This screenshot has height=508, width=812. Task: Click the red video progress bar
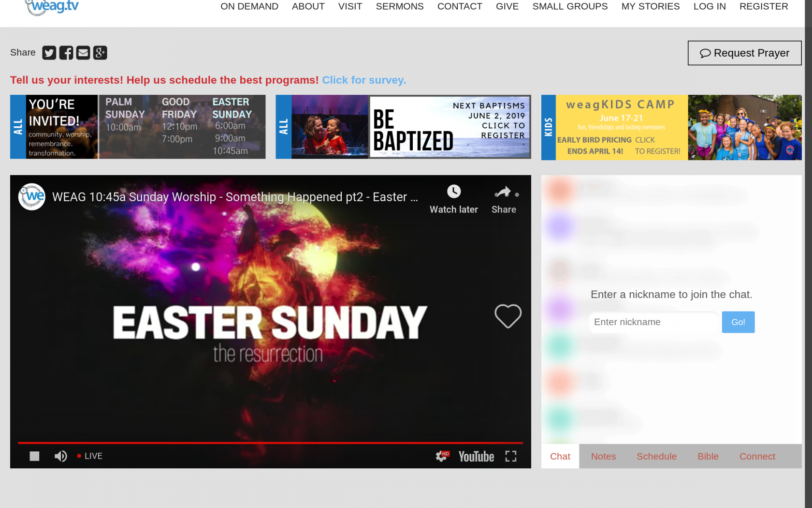tap(271, 442)
